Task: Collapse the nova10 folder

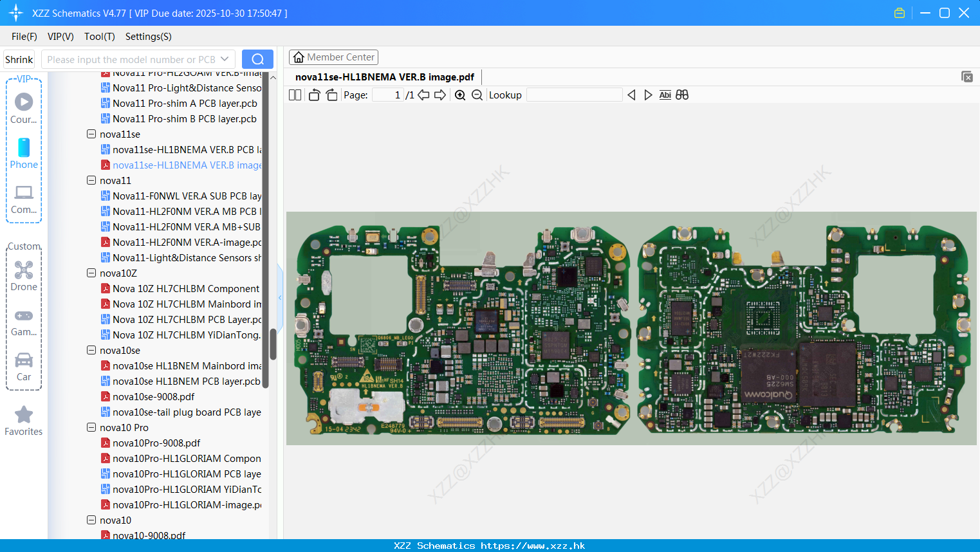Action: [91, 520]
